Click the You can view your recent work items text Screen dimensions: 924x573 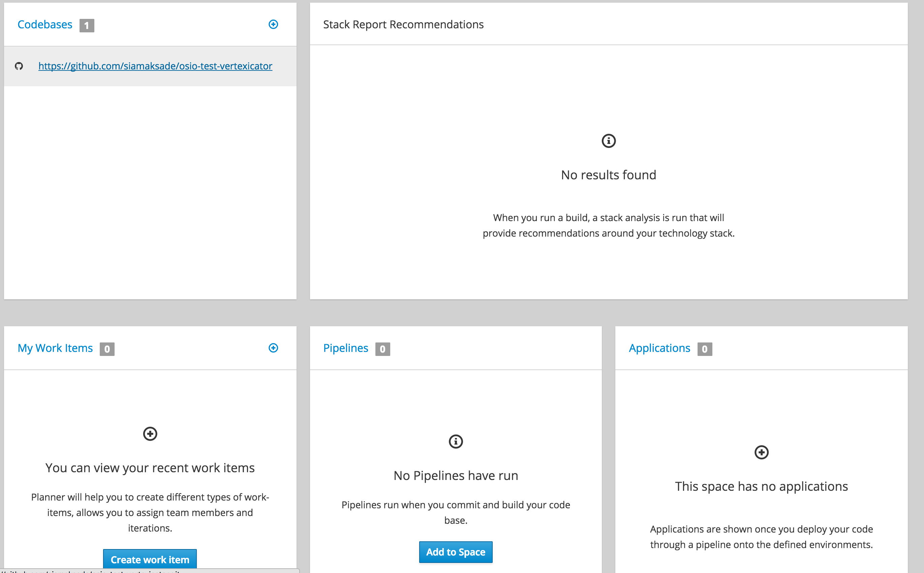click(x=150, y=468)
